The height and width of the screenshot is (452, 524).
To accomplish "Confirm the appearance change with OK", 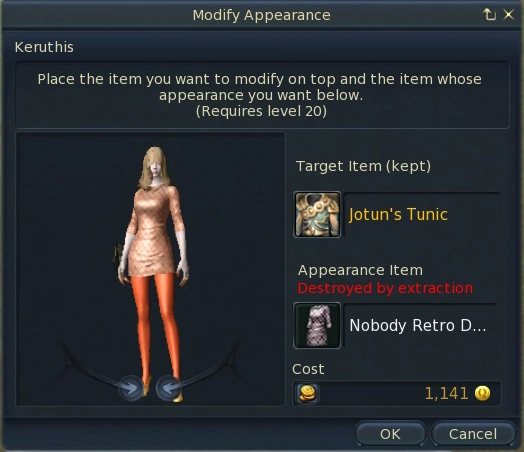I will coord(390,434).
